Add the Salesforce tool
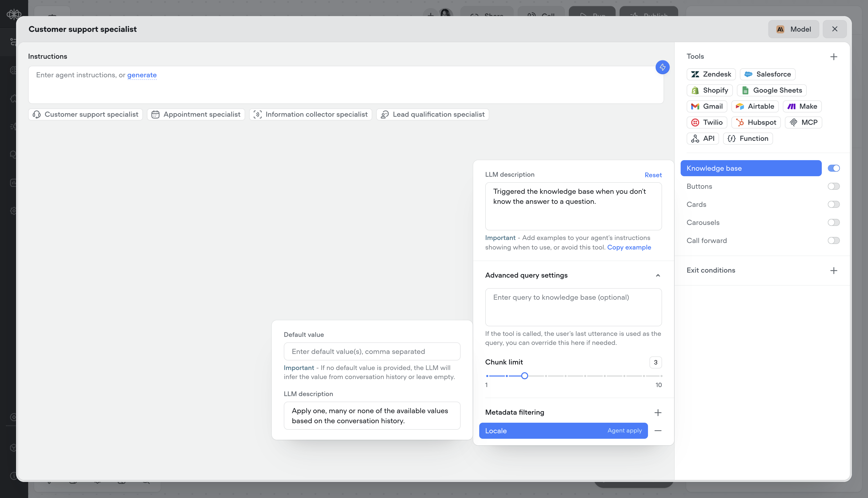 point(768,74)
